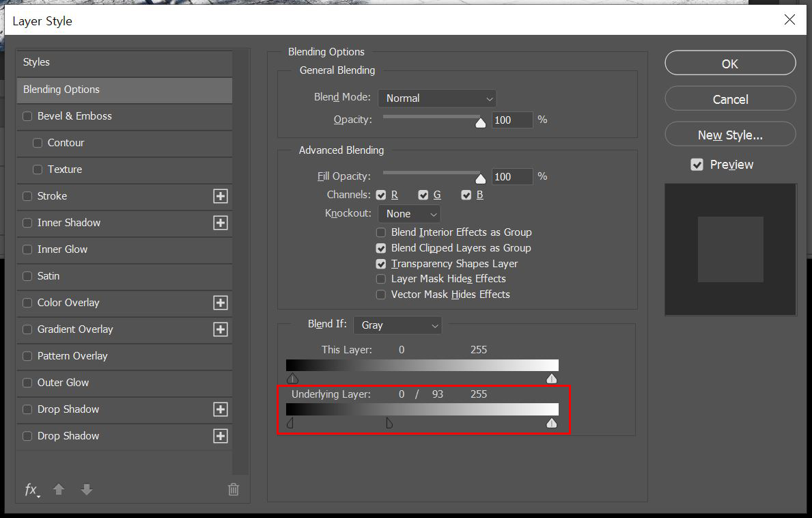
Task: Open Outer Glow settings row
Action: [124, 383]
